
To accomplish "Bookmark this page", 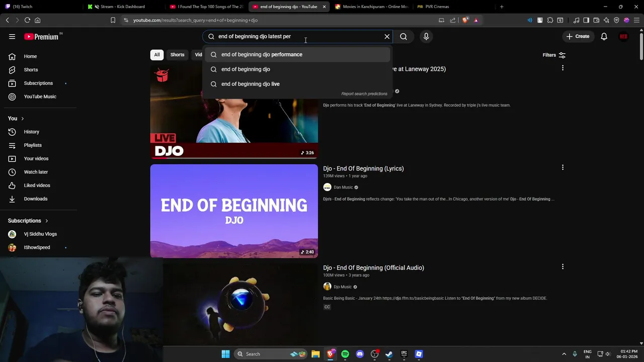I will coord(113,20).
